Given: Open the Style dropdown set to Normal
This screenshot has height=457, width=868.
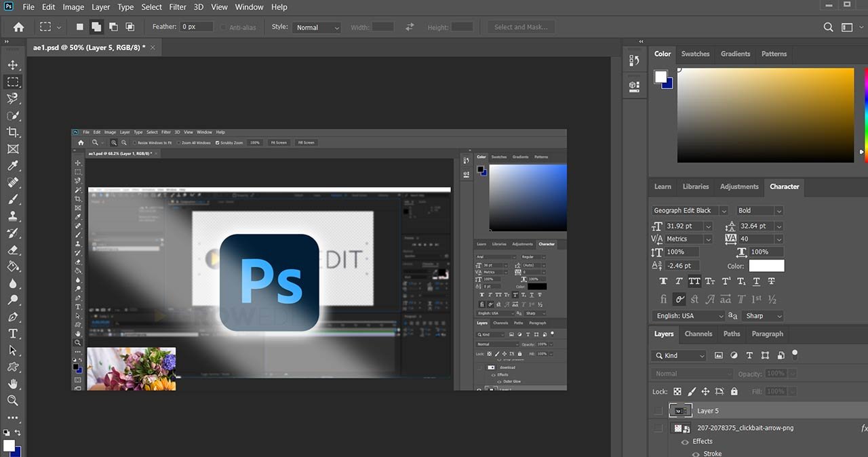Looking at the screenshot, I should pyautogui.click(x=317, y=27).
